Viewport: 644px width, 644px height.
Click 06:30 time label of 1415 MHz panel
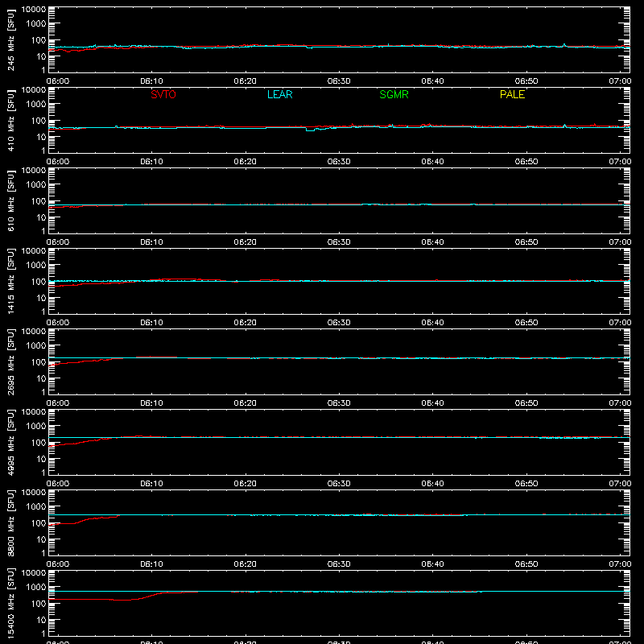click(339, 323)
